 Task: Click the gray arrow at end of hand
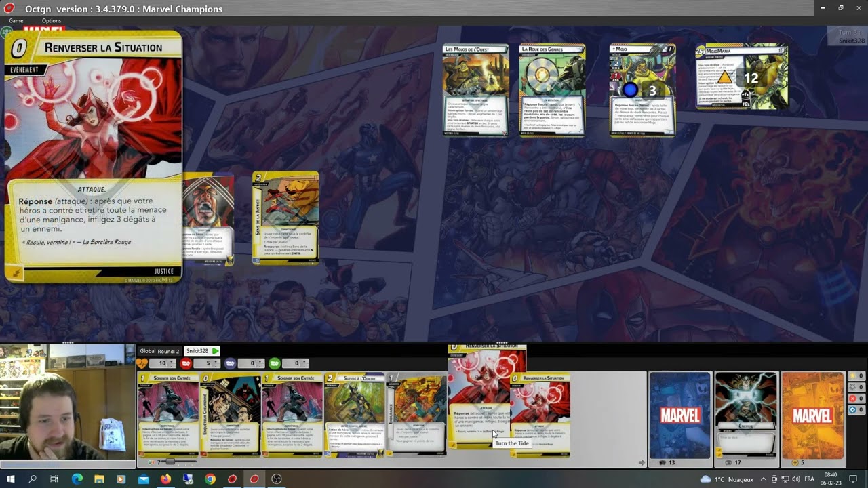tap(642, 463)
